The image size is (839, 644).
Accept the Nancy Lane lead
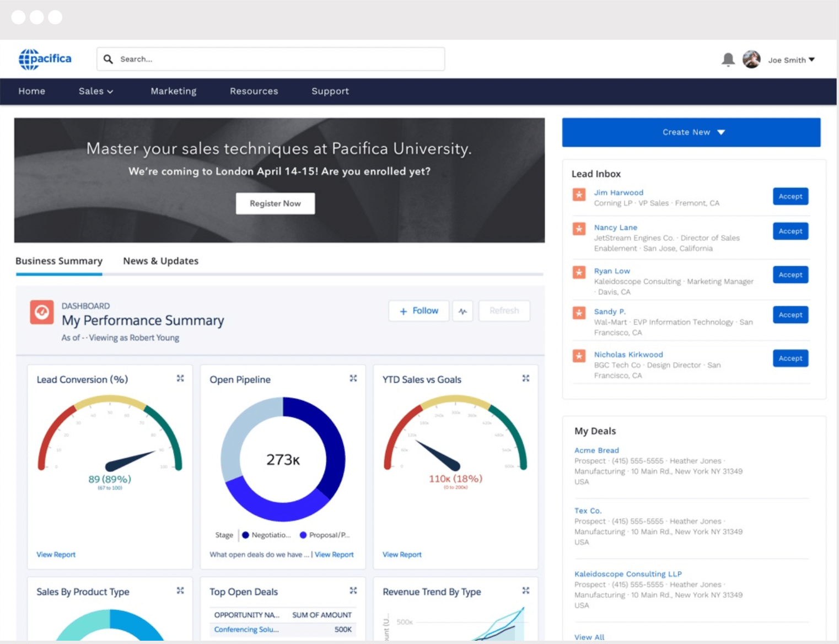[x=790, y=231]
